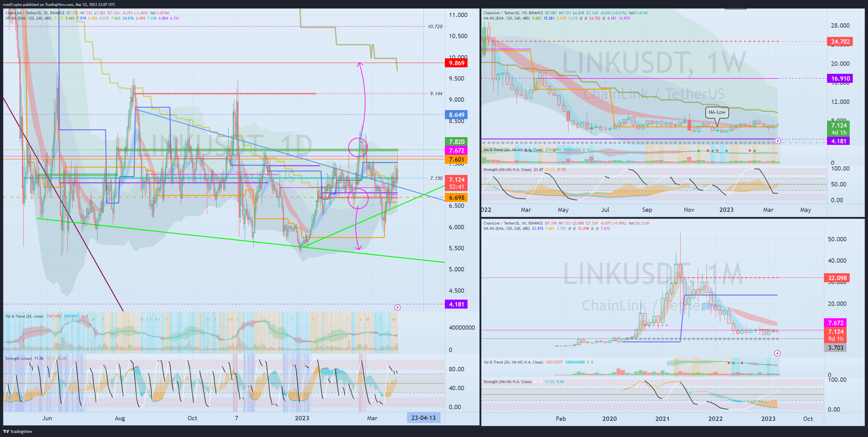Click the 2023 label on the daily time axis

[301, 418]
